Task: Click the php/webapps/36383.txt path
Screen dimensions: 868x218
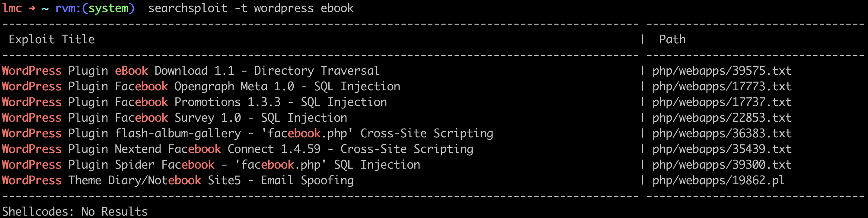Action: (x=722, y=134)
